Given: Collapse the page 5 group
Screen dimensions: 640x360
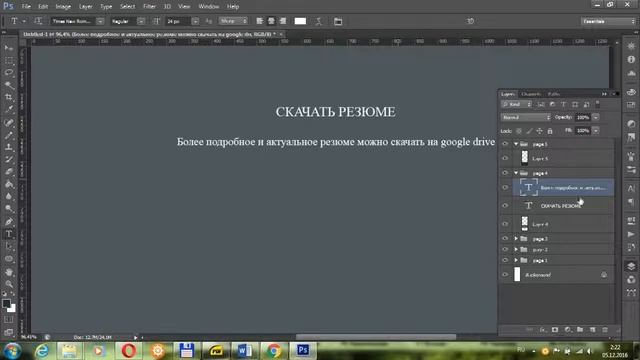Looking at the screenshot, I should point(516,144).
